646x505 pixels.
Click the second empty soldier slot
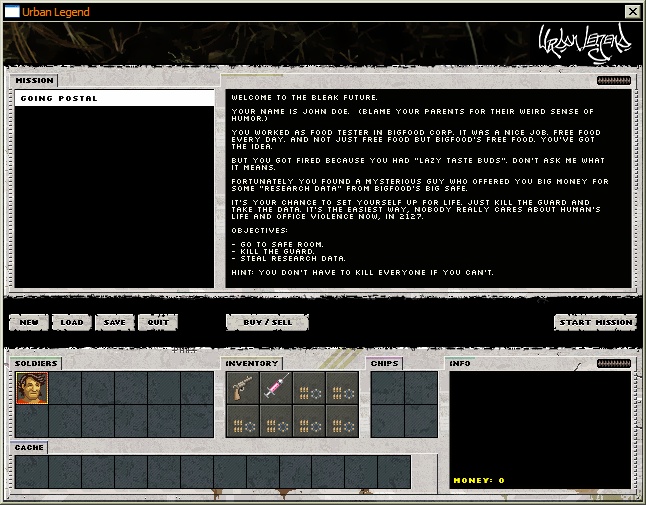coord(98,388)
